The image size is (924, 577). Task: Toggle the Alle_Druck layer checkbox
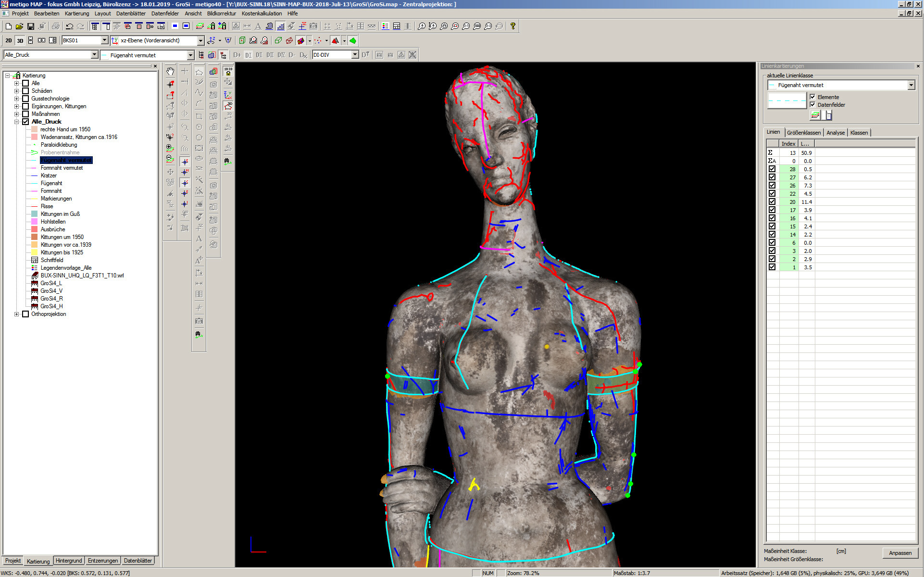pyautogui.click(x=25, y=122)
